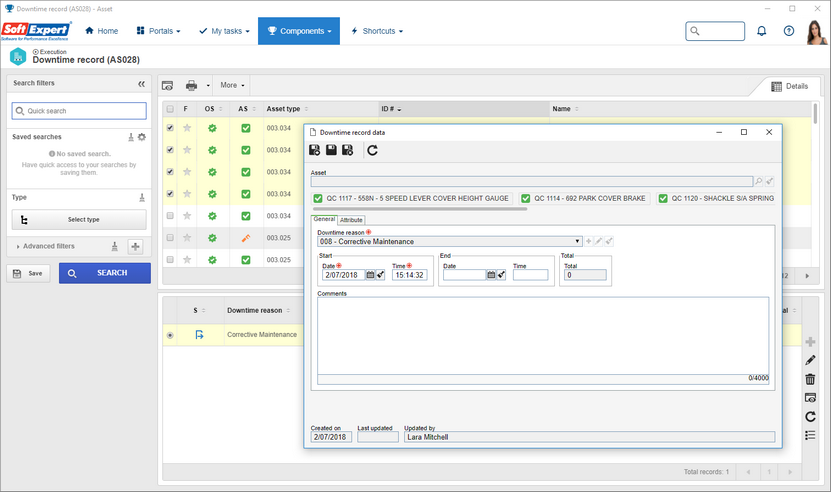Screen dimensions: 831x492
Task: Click the Save search button
Action: (x=28, y=274)
